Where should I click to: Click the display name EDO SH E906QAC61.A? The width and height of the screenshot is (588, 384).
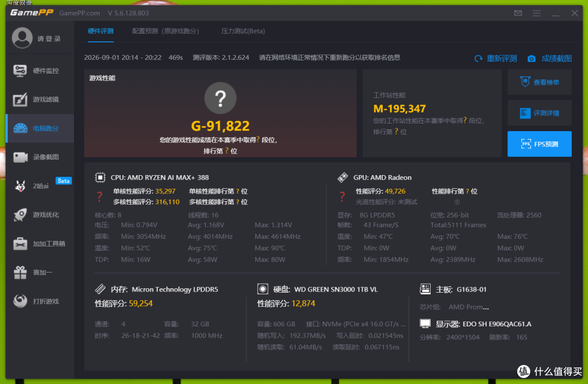click(497, 324)
